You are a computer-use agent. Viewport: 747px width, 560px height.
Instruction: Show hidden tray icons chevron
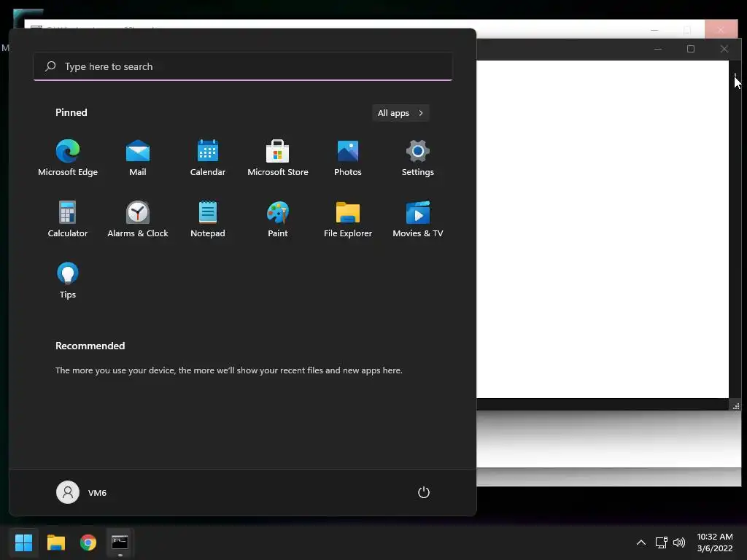click(x=641, y=542)
